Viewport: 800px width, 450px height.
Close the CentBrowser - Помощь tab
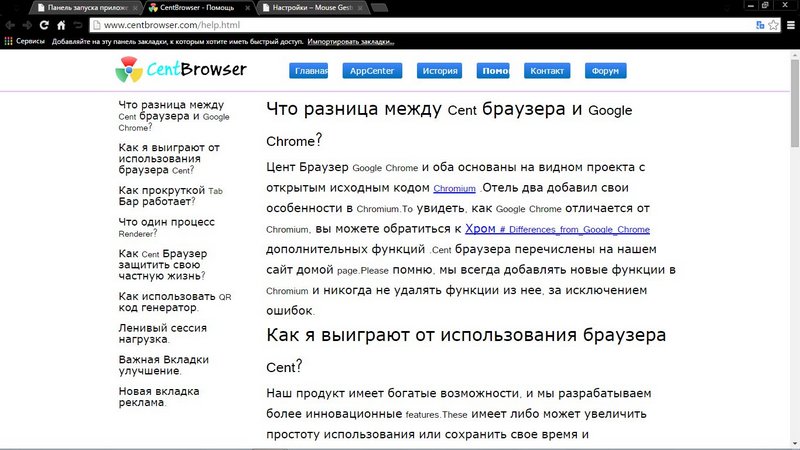click(247, 8)
